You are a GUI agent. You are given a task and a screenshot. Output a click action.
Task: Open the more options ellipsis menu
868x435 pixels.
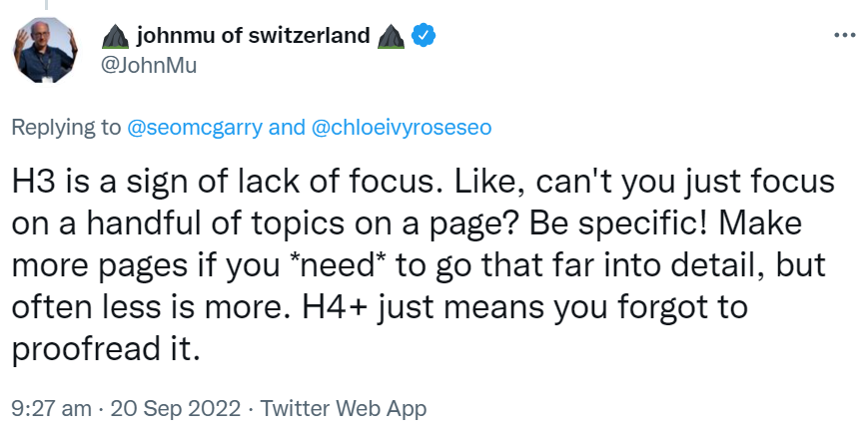point(844,35)
